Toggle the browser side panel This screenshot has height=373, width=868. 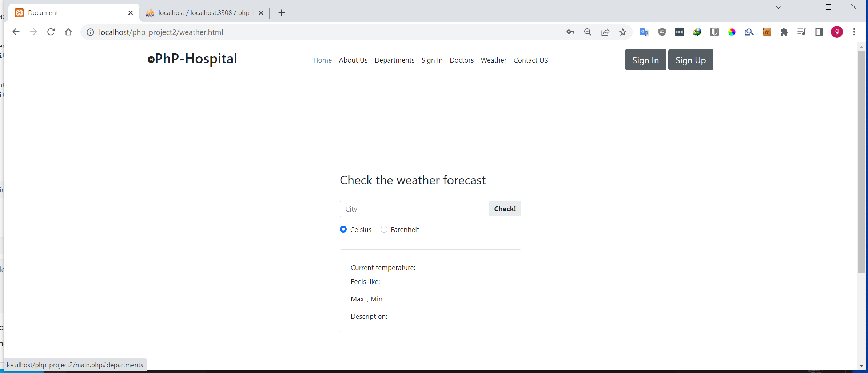[819, 32]
